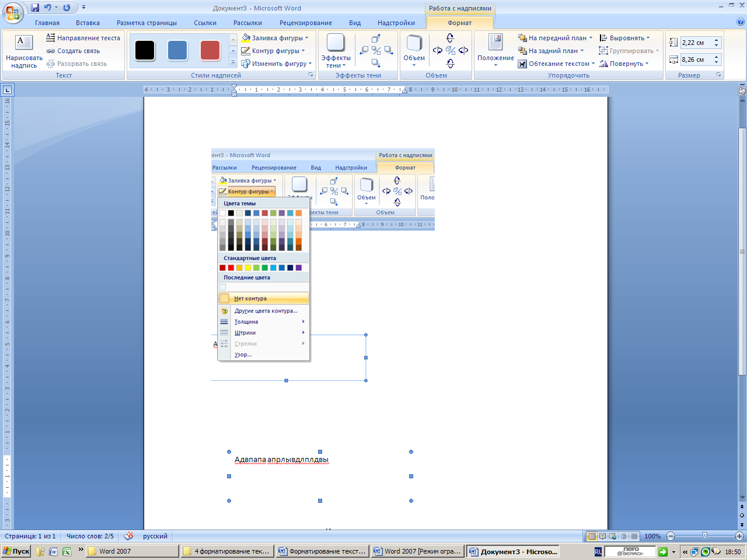
Task: Increase shape height with up arrow
Action: [717, 40]
